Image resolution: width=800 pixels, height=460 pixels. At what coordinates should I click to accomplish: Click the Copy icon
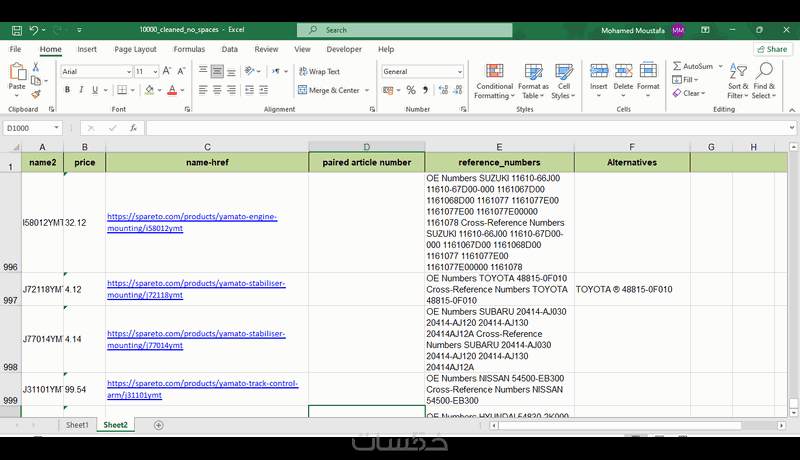point(36,81)
